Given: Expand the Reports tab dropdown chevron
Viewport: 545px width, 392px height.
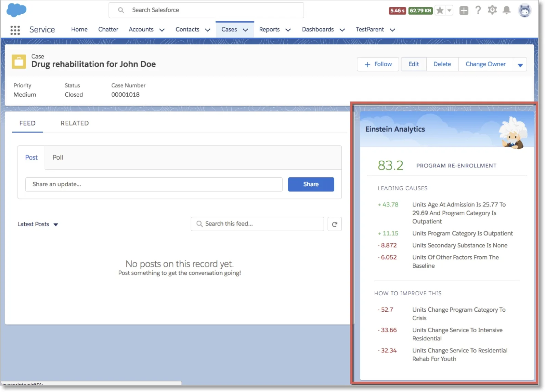Looking at the screenshot, I should click(x=288, y=30).
